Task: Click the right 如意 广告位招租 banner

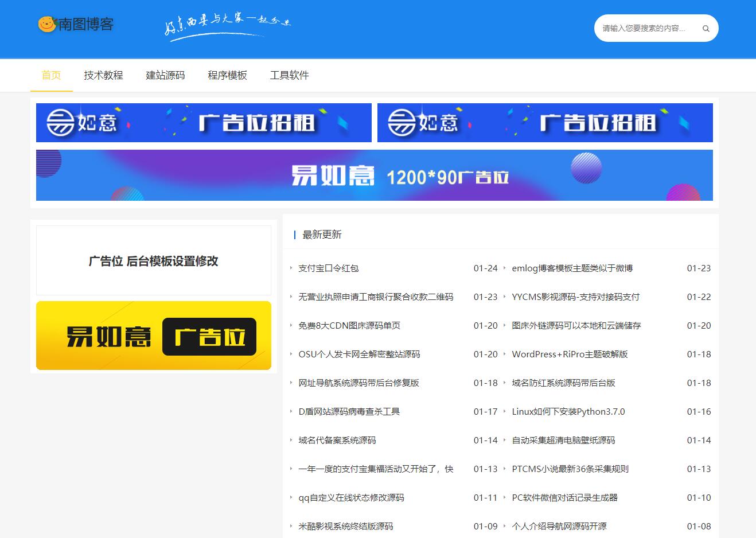Action: coord(545,123)
